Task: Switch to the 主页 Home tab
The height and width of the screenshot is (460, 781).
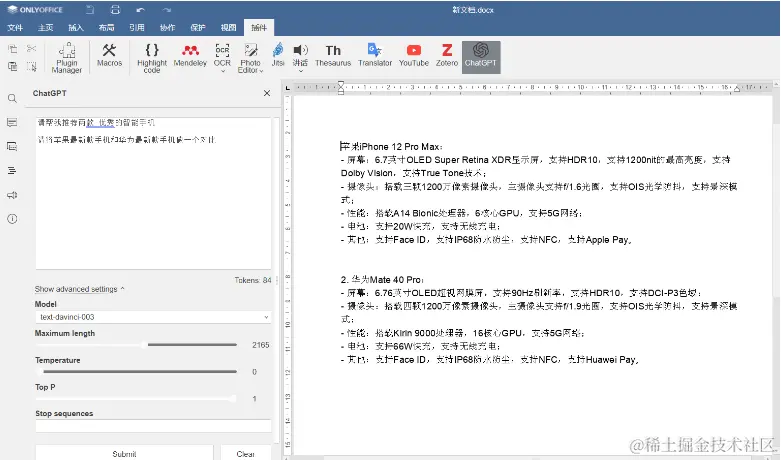Action: 45,28
